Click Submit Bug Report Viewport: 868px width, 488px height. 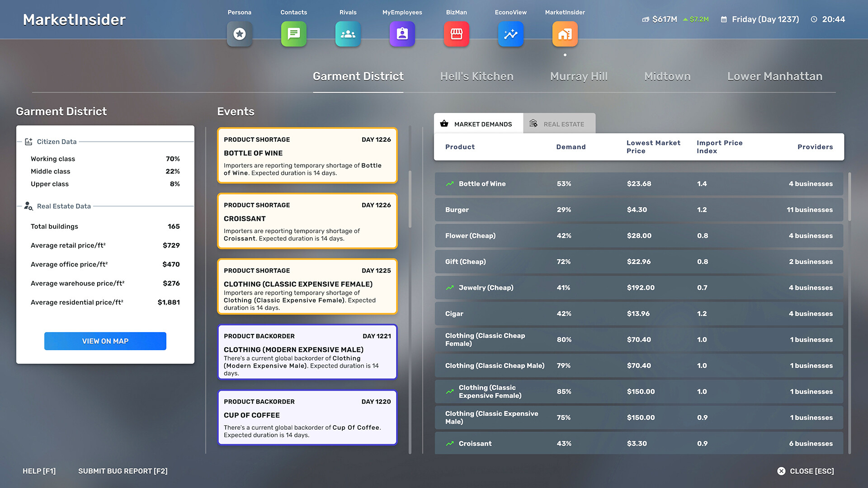click(x=123, y=471)
